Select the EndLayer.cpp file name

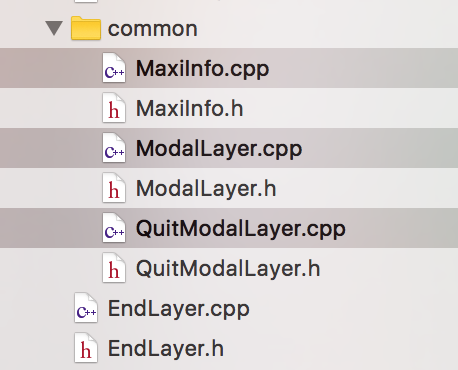[x=179, y=309]
